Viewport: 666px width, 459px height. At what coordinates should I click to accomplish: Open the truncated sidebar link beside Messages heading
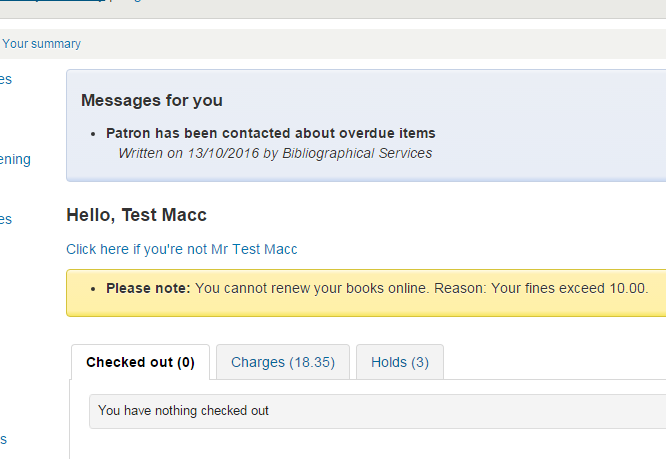pyautogui.click(x=6, y=79)
